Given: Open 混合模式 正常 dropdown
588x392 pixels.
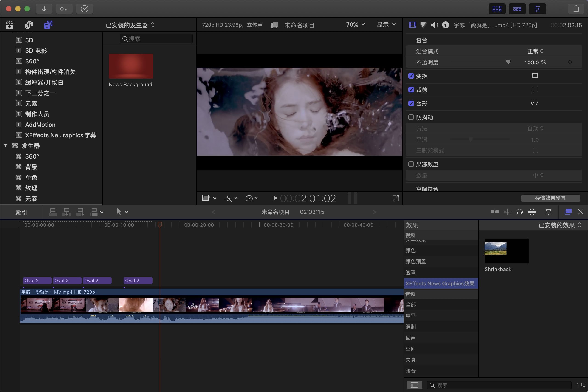Looking at the screenshot, I should (x=535, y=51).
